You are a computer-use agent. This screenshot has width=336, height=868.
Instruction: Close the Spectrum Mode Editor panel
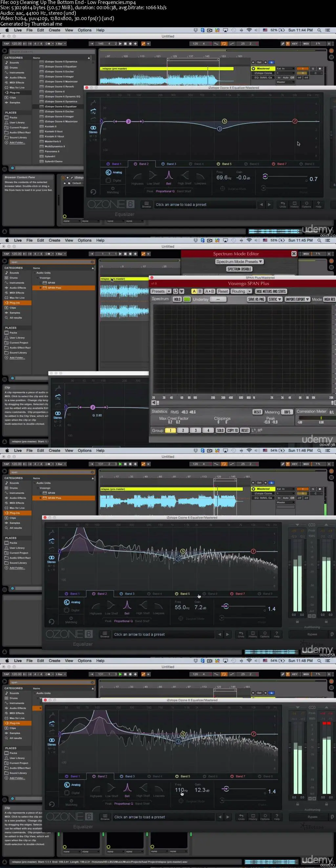(x=294, y=254)
